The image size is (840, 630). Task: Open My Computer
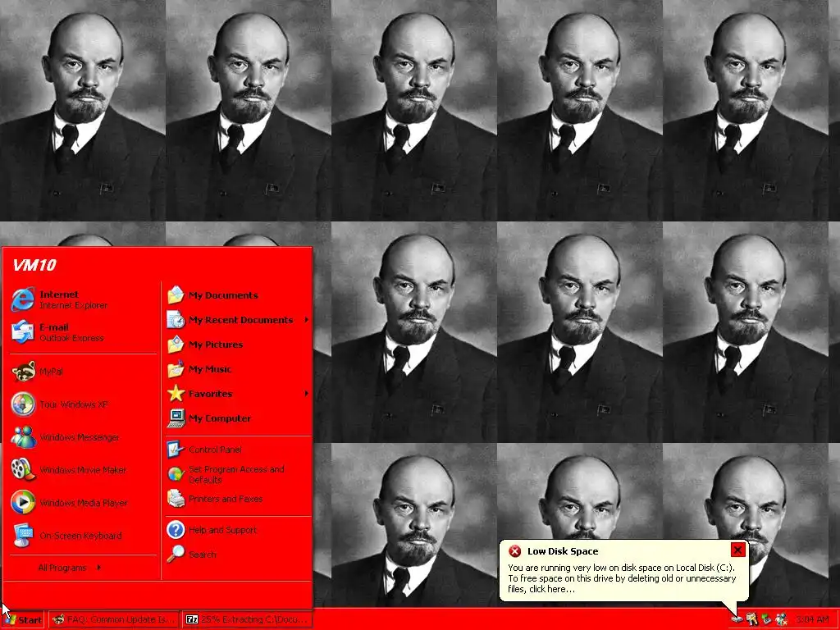click(x=238, y=418)
